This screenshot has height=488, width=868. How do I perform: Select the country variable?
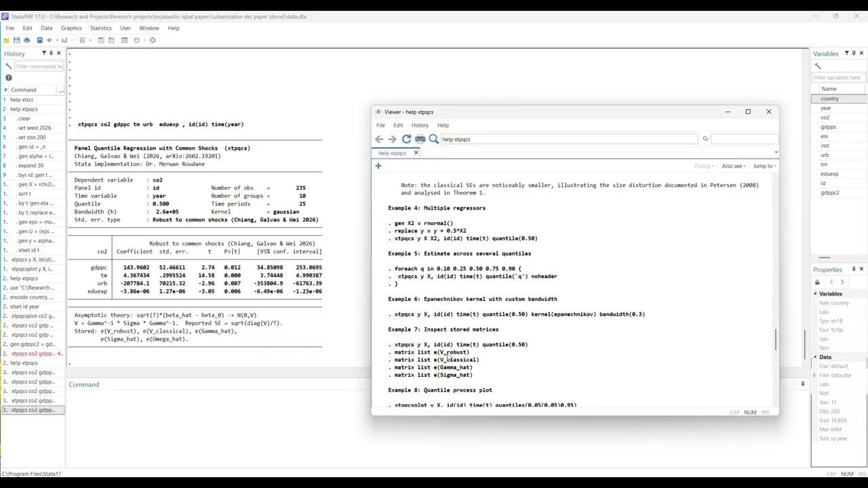(x=838, y=99)
